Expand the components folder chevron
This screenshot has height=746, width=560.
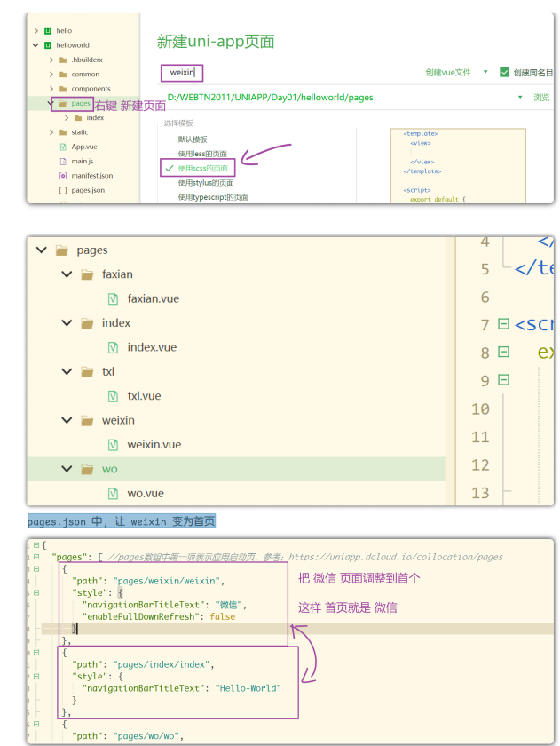click(51, 89)
